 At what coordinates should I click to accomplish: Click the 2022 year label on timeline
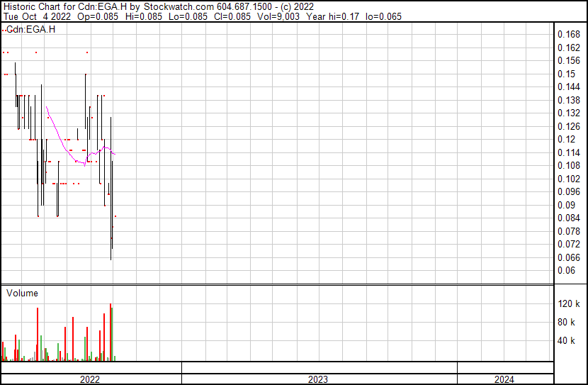pos(90,379)
